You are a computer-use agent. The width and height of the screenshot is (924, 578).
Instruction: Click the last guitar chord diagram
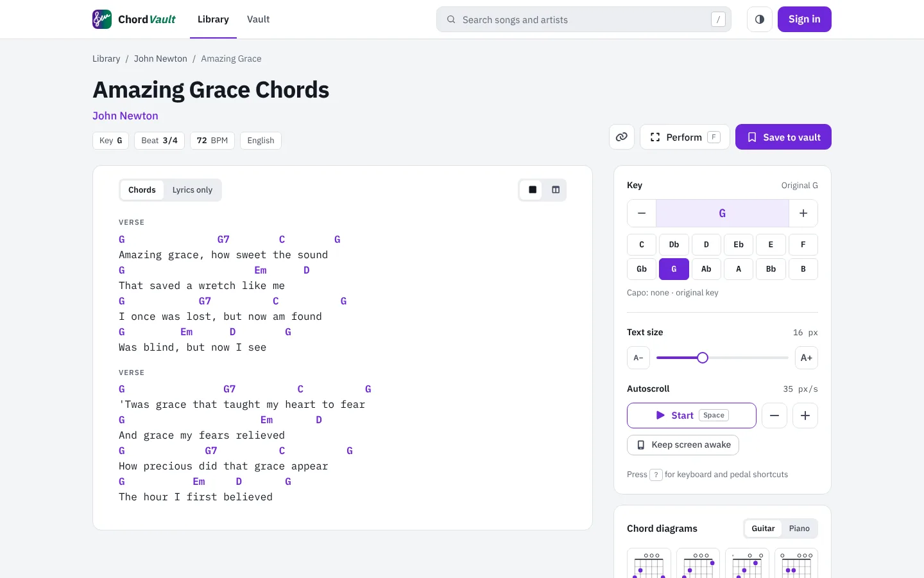click(x=796, y=563)
